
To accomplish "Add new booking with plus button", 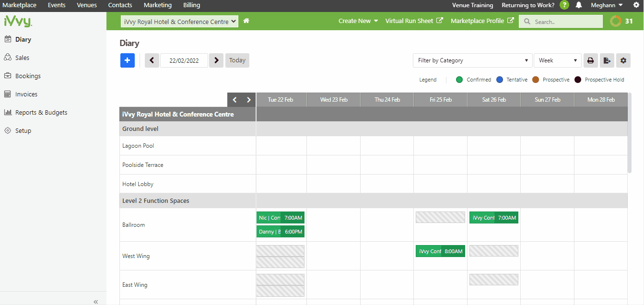I will [x=127, y=60].
